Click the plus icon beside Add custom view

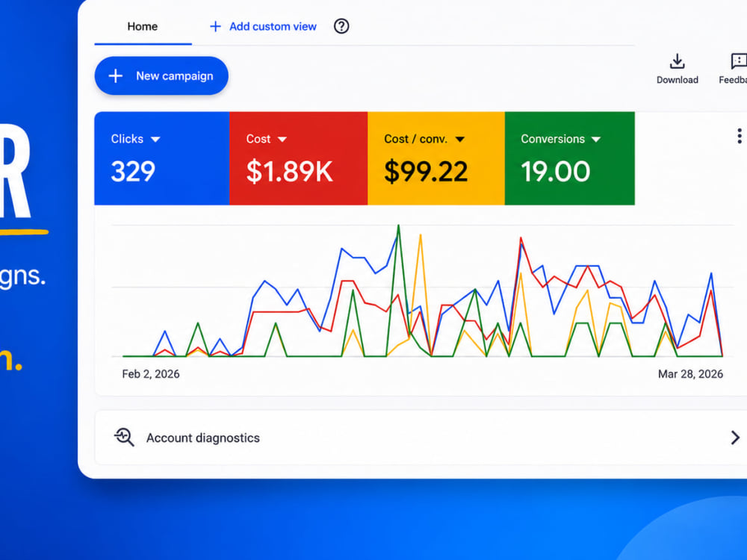[x=215, y=27]
